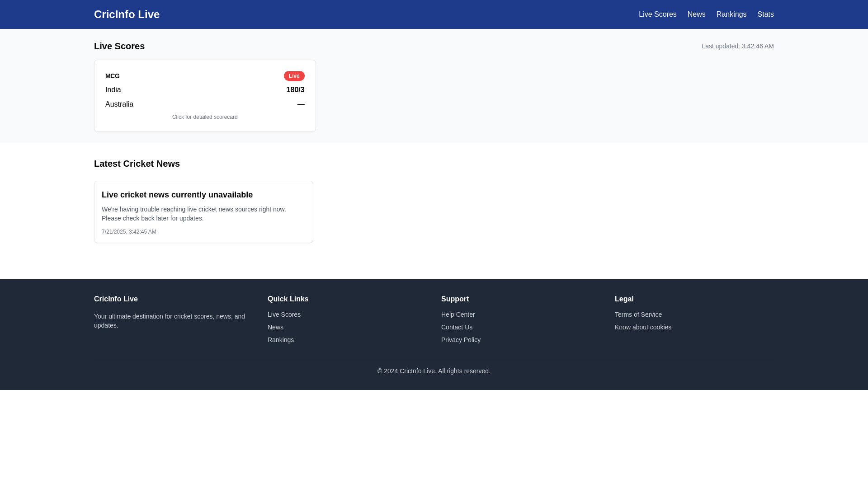Open Contact Us footer link
Viewport: 868px width, 488px height.
click(x=457, y=327)
